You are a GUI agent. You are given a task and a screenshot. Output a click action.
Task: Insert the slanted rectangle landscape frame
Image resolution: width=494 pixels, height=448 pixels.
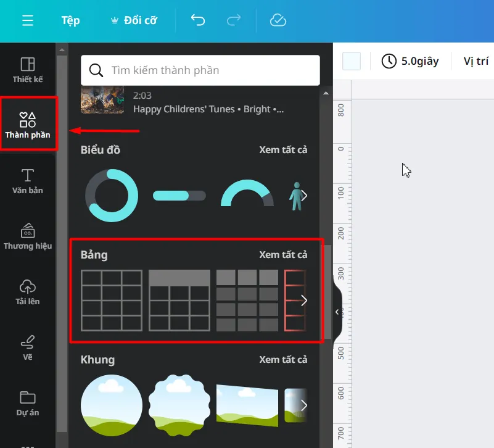click(x=247, y=405)
